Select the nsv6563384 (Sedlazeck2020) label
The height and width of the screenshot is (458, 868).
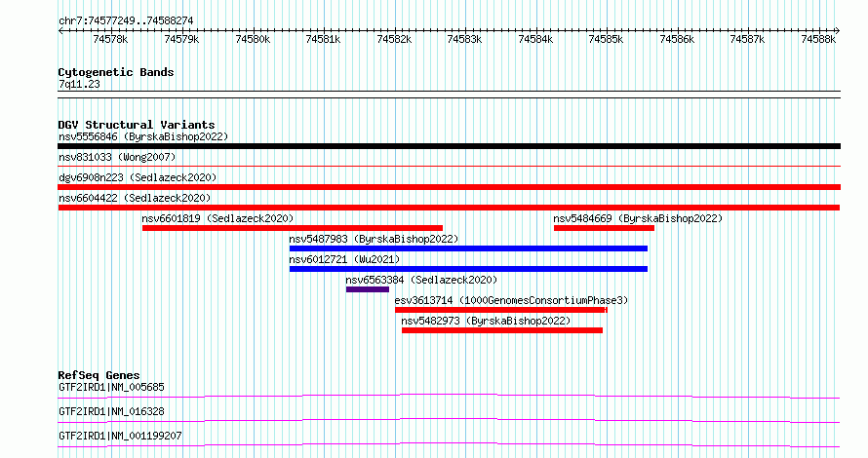coord(421,280)
